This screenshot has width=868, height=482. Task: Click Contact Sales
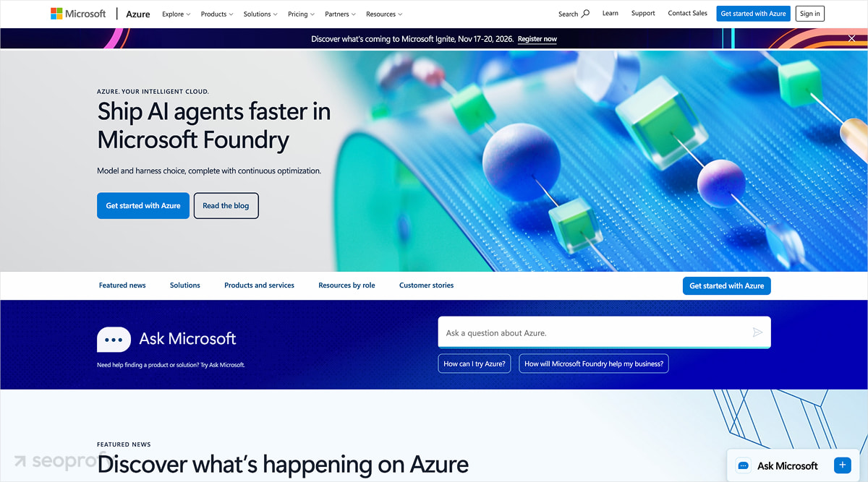688,13
